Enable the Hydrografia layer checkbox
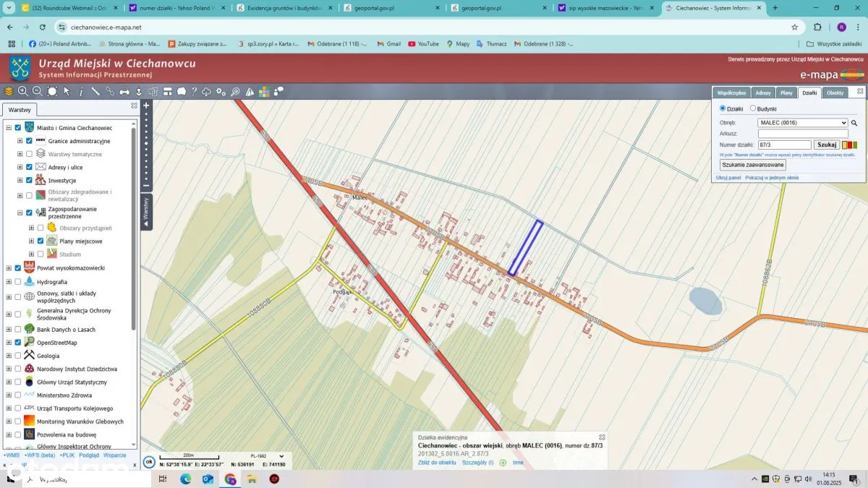This screenshot has width=868, height=488. point(17,281)
